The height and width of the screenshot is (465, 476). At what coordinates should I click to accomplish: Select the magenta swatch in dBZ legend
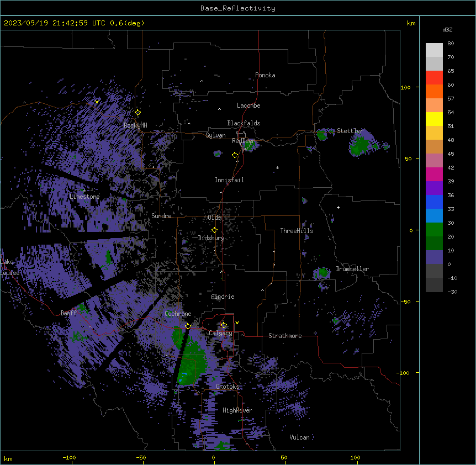[x=434, y=174]
